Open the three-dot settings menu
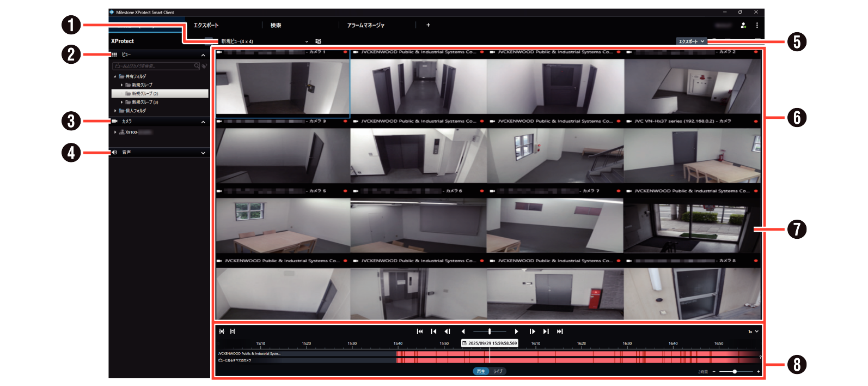 point(757,25)
